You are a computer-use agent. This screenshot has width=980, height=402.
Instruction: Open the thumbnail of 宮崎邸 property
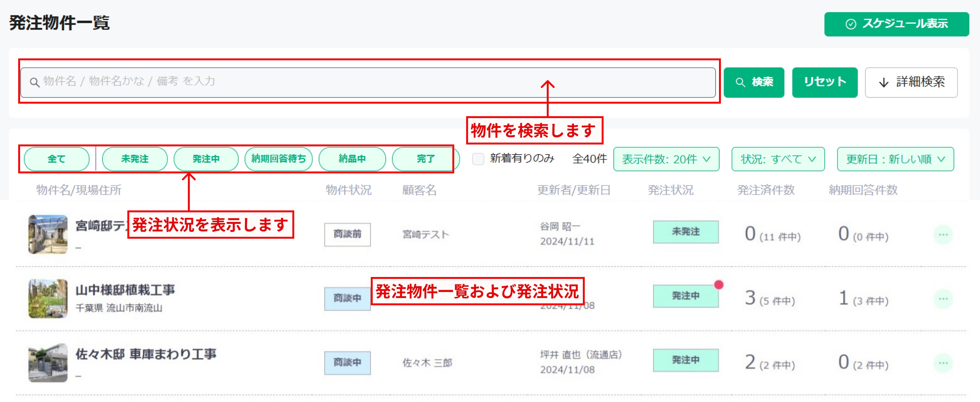click(48, 234)
